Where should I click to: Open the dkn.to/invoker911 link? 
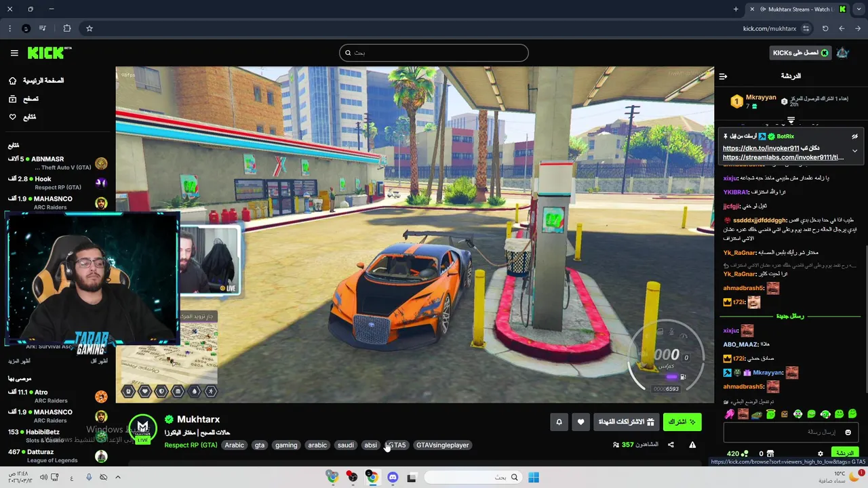760,148
